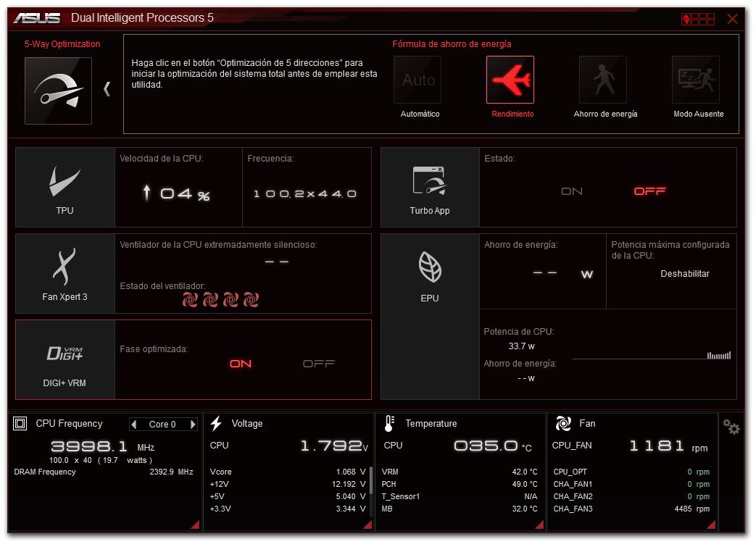756x547 pixels.
Task: Activate the Rendimiento airplane profile icon
Action: click(510, 80)
